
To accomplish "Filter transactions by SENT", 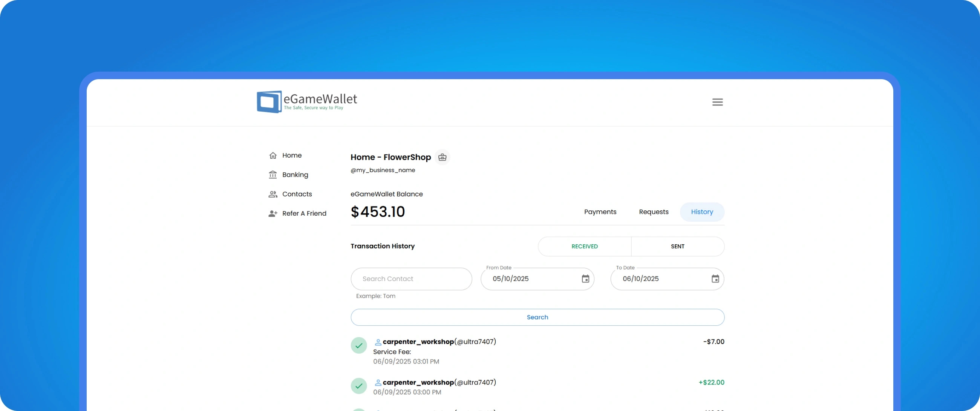I will [x=678, y=247].
